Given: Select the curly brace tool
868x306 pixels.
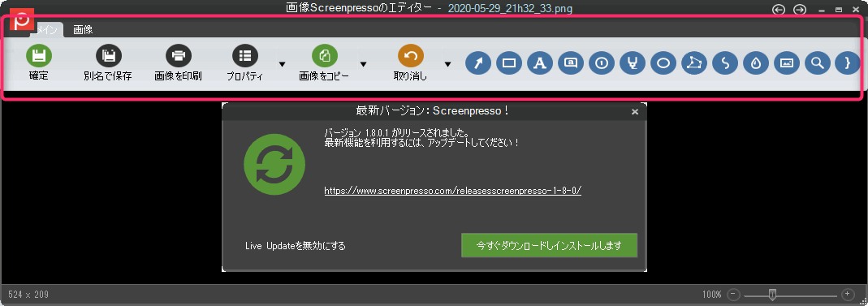Looking at the screenshot, I should click(847, 63).
